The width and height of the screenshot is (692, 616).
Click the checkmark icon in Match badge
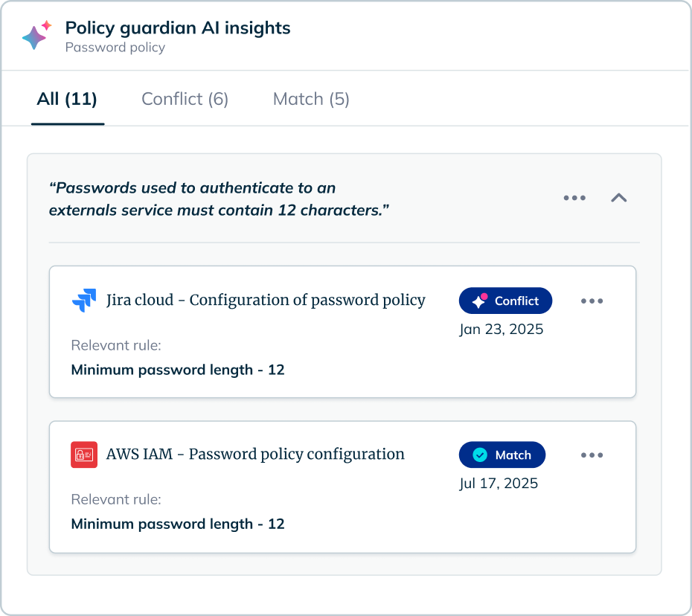click(x=480, y=455)
